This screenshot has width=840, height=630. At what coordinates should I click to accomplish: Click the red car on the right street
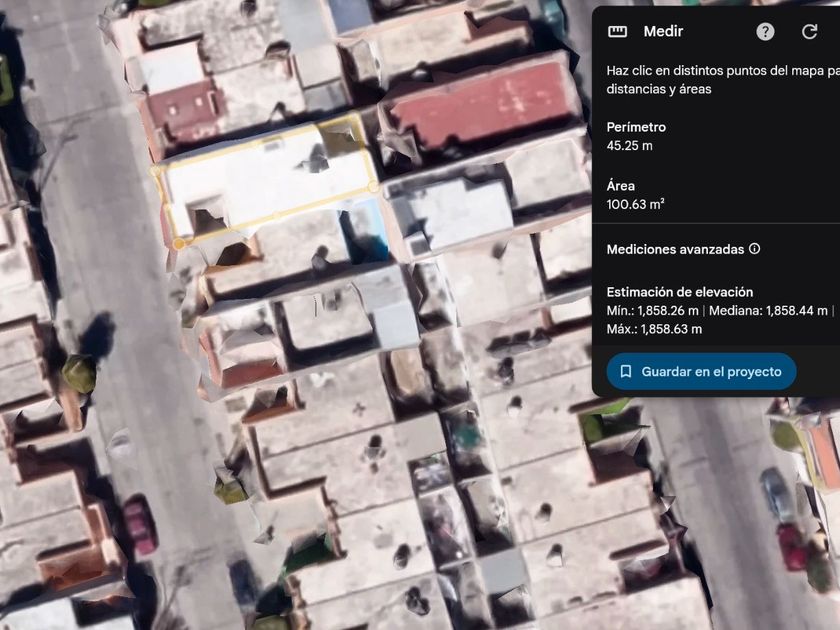792,546
